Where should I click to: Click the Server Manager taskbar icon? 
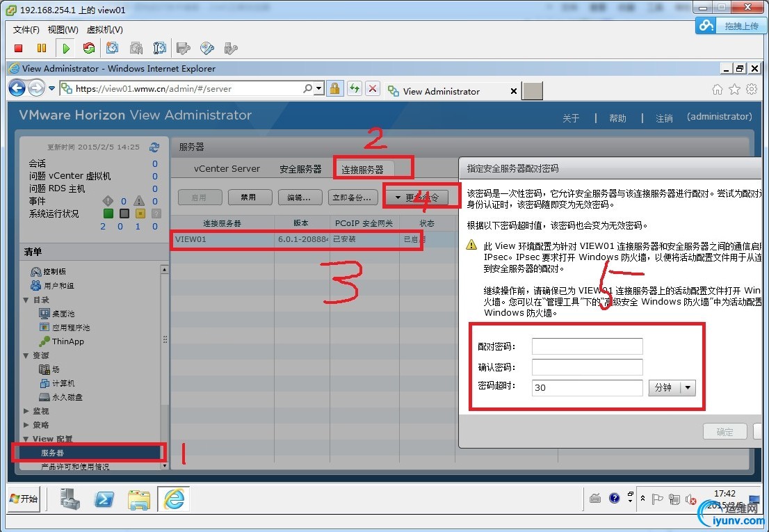(70, 499)
